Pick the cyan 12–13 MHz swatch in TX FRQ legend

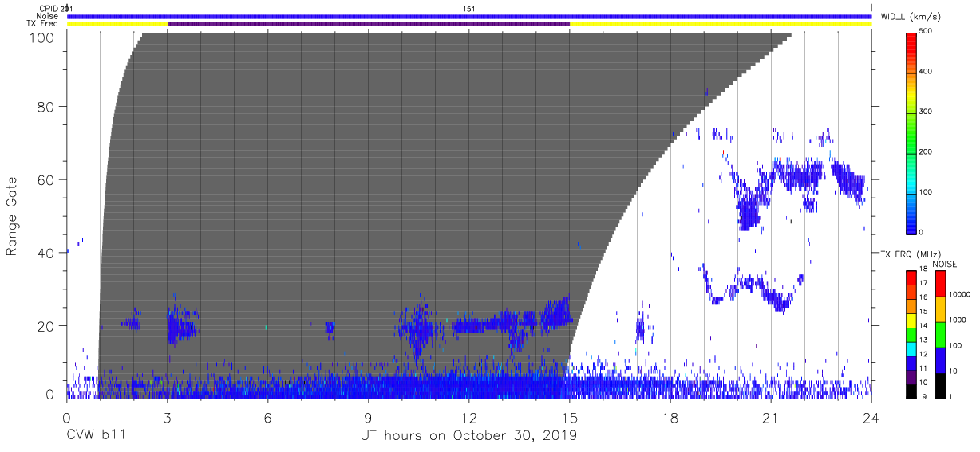[x=911, y=348]
